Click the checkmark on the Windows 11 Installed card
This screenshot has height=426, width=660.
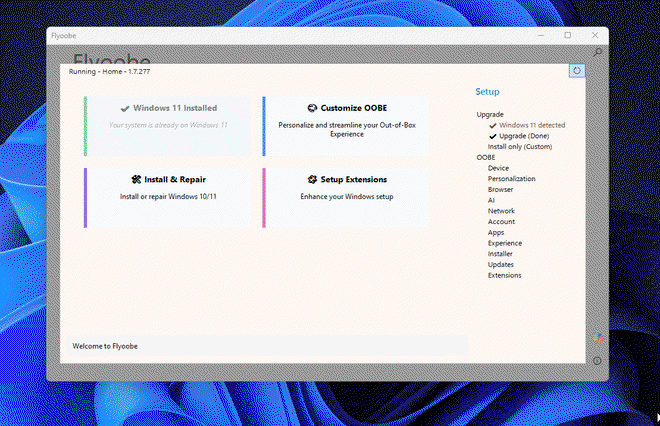125,109
